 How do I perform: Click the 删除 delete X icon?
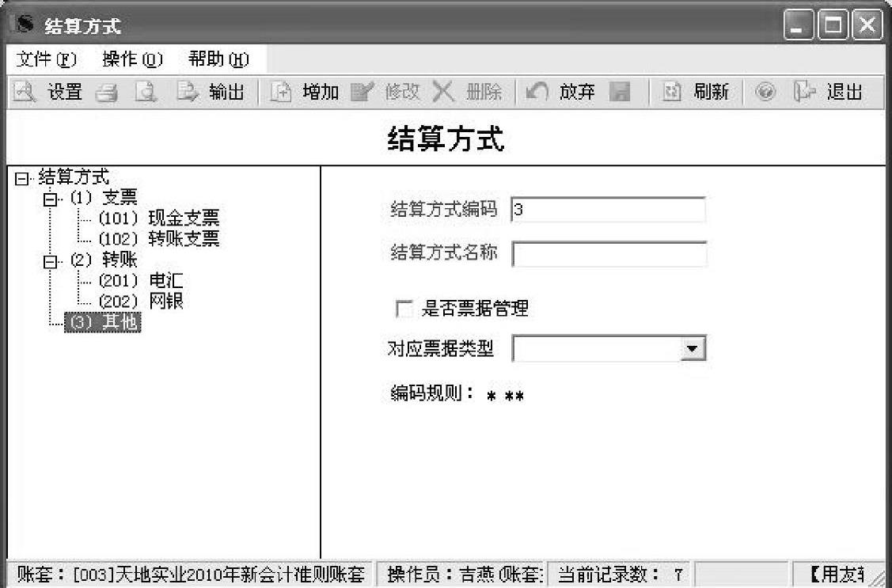pyautogui.click(x=443, y=92)
